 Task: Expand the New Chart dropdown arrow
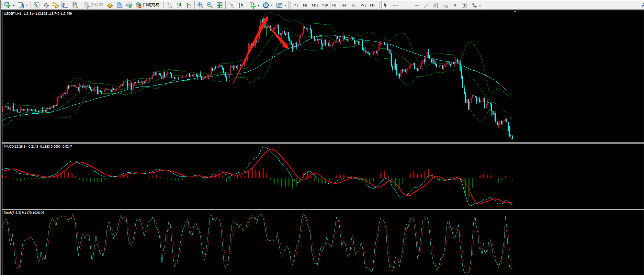click(x=13, y=5)
